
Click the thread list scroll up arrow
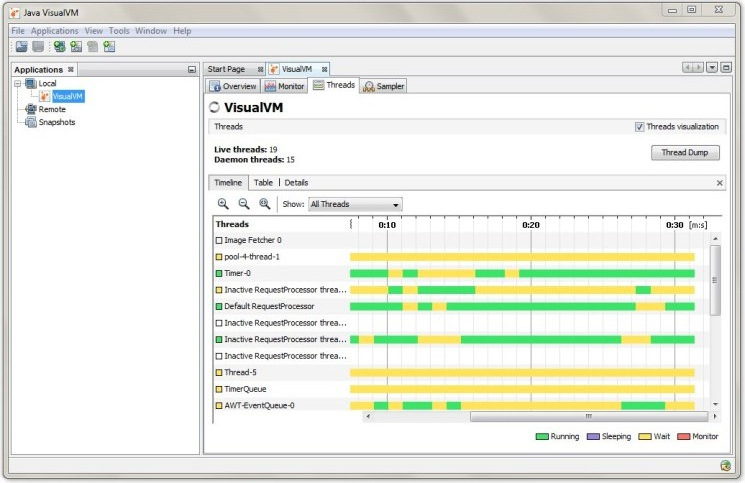(715, 238)
